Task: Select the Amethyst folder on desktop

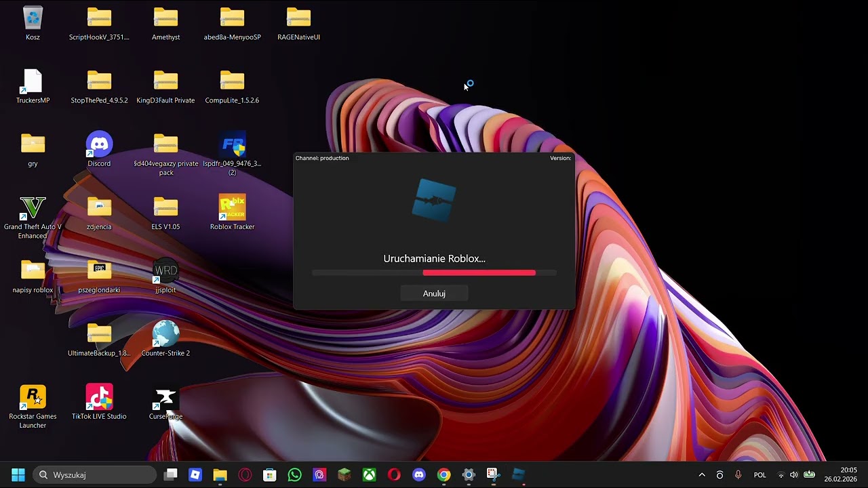Action: 165,24
